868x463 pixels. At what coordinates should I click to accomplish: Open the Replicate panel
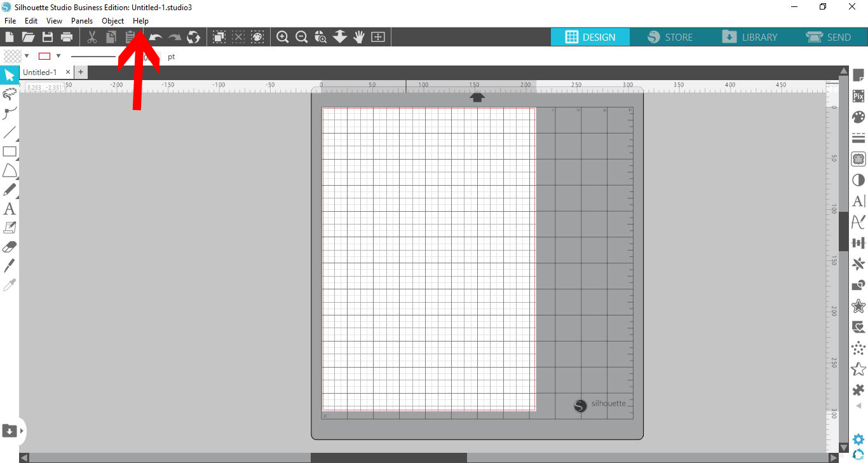point(858,264)
